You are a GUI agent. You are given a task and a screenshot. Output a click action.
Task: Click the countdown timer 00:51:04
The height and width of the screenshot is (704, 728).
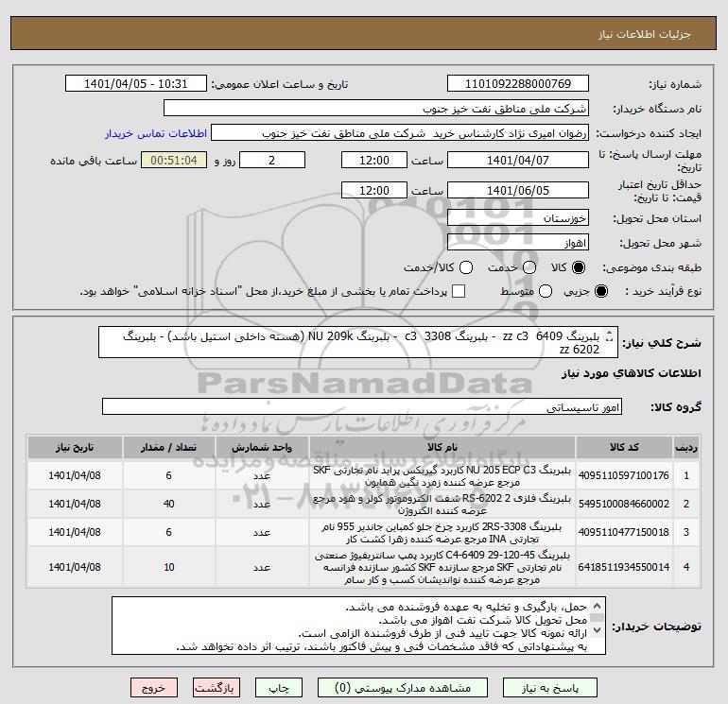click(174, 160)
